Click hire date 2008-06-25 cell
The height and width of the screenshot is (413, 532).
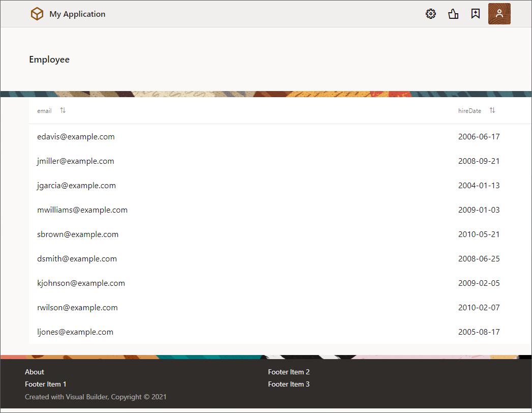click(x=479, y=259)
